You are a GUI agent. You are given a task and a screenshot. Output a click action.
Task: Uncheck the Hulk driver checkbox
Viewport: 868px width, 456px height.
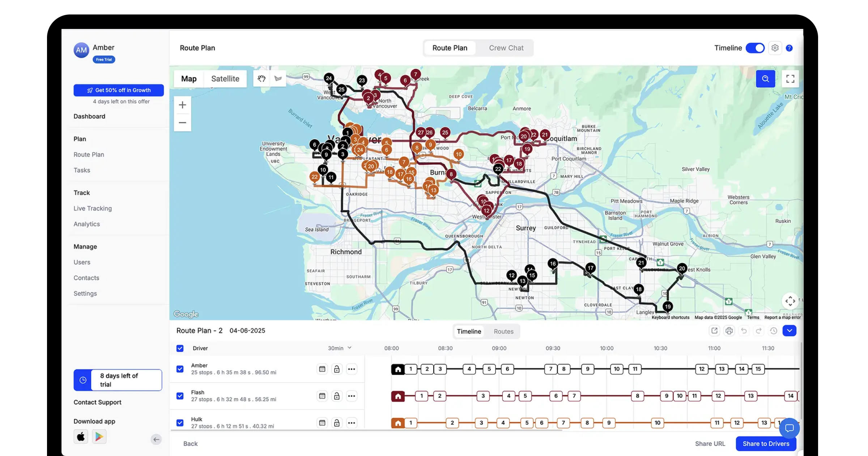click(180, 423)
